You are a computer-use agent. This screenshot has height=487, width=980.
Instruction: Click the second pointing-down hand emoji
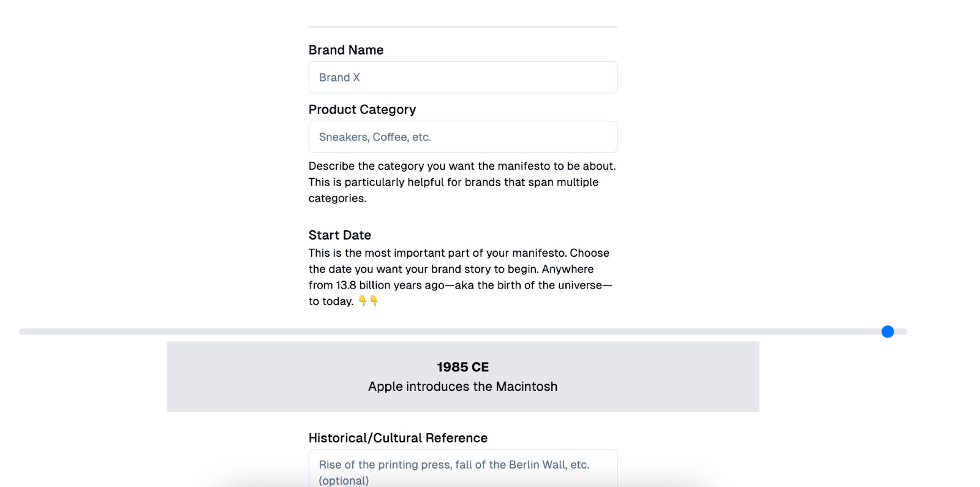click(374, 301)
